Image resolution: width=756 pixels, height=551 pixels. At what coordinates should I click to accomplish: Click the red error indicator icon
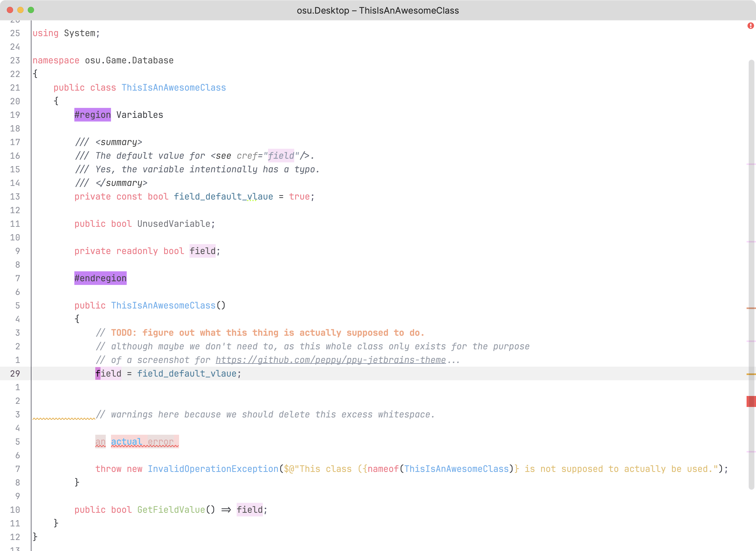point(750,26)
